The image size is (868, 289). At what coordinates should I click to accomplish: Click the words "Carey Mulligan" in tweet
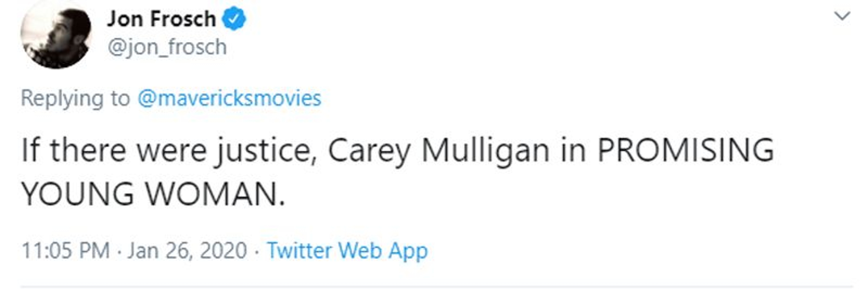[x=439, y=150]
